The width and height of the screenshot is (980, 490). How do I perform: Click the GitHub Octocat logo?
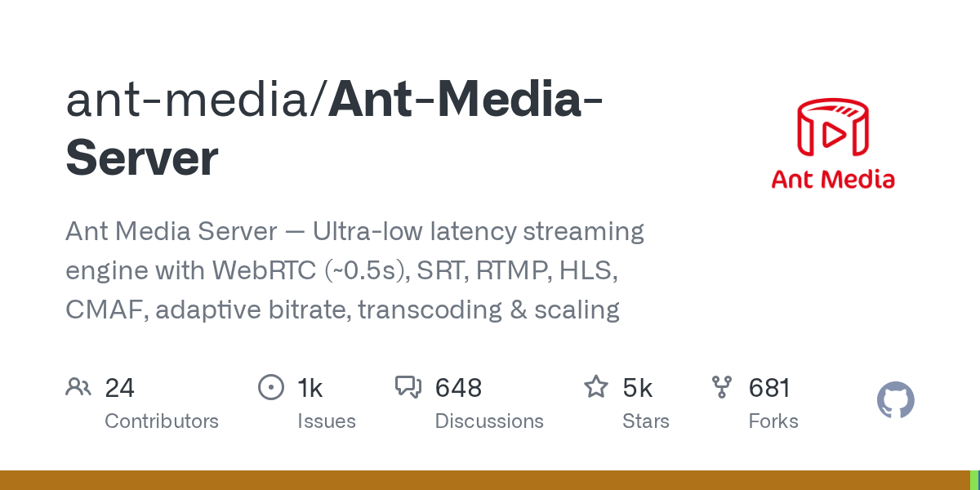click(x=895, y=401)
